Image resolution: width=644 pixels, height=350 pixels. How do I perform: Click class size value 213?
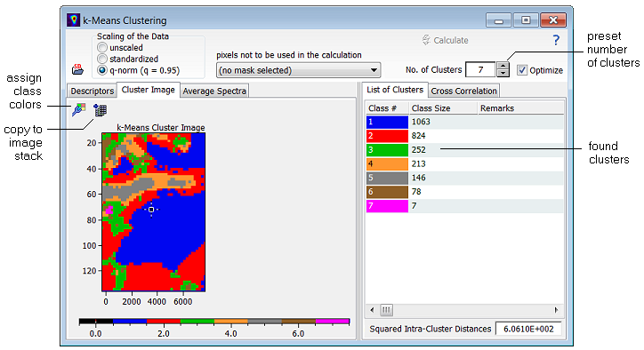pos(419,163)
